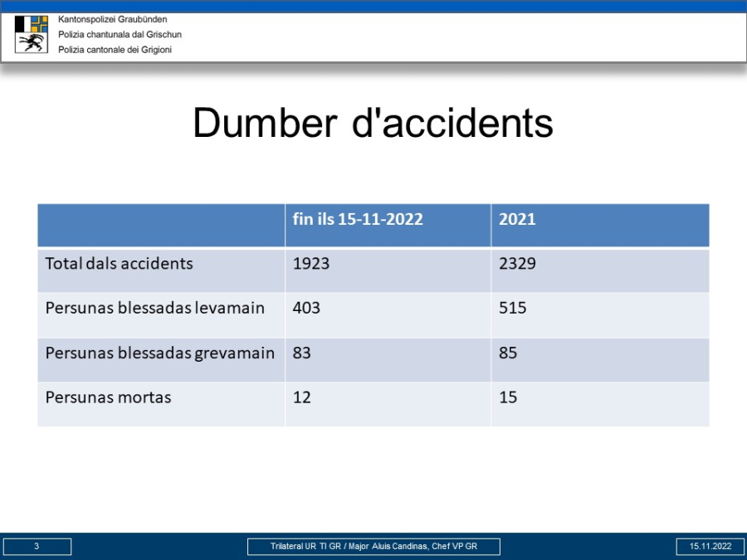Click the slide number box showing 3

(x=37, y=546)
